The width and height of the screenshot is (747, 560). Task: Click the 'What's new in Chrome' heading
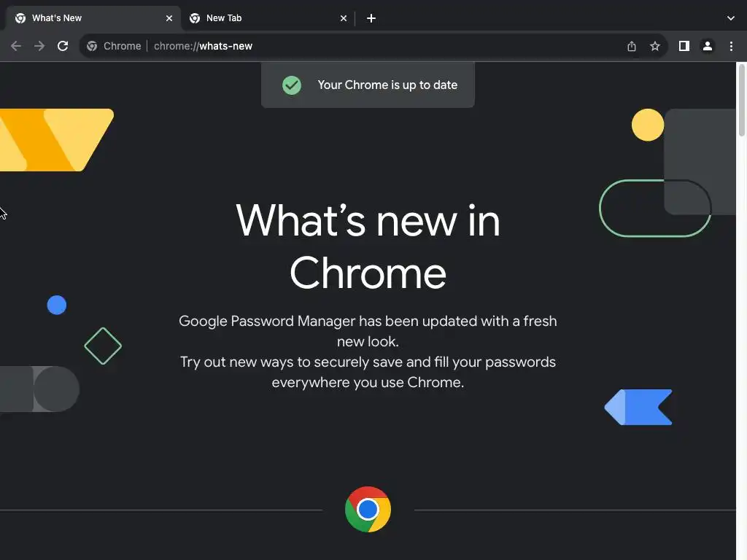368,246
